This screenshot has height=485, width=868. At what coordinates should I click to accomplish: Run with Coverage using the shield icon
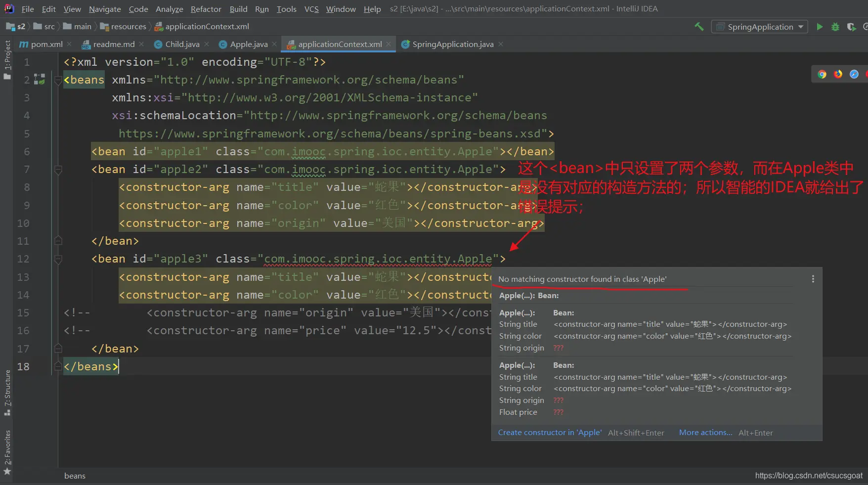[851, 27]
